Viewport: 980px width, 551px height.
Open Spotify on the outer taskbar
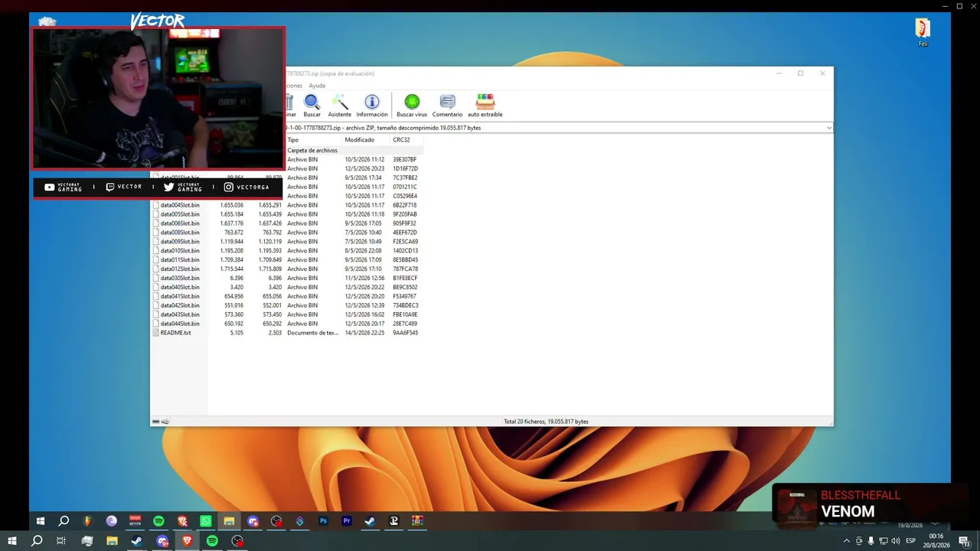(212, 541)
